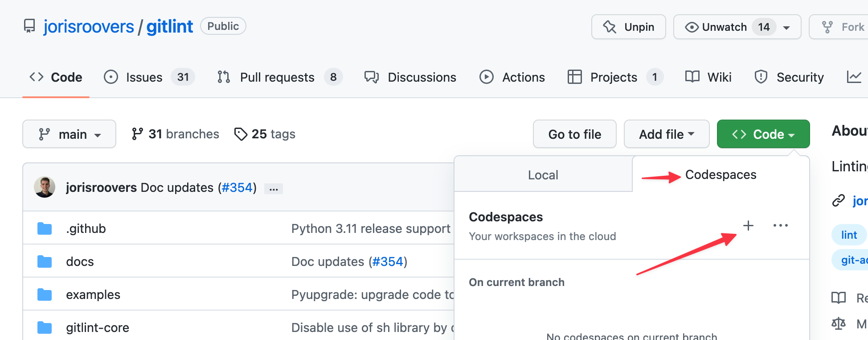The height and width of the screenshot is (340, 868).
Task: Open the Codespaces three-dot options menu
Action: point(781,225)
